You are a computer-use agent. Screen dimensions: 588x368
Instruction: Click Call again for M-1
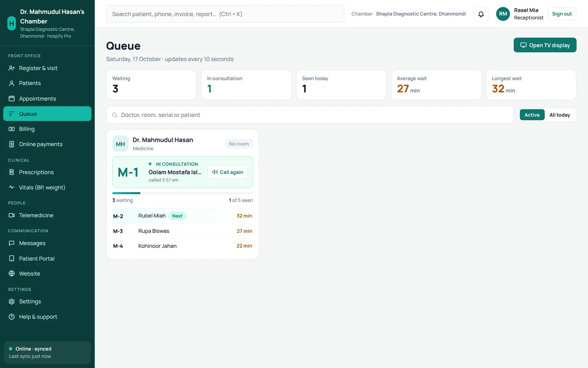pos(228,172)
